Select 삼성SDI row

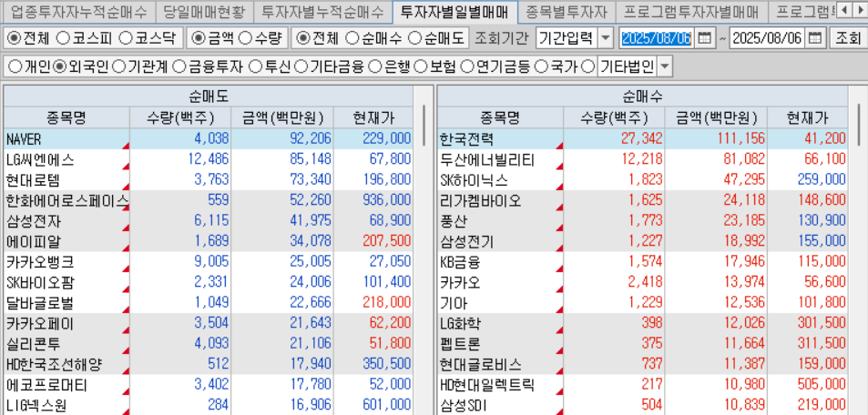point(643,406)
